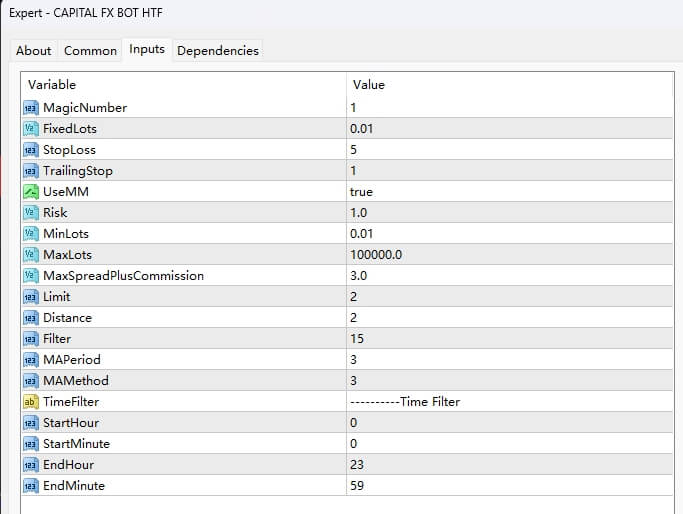Select the TrailingStop variable name

click(x=78, y=171)
